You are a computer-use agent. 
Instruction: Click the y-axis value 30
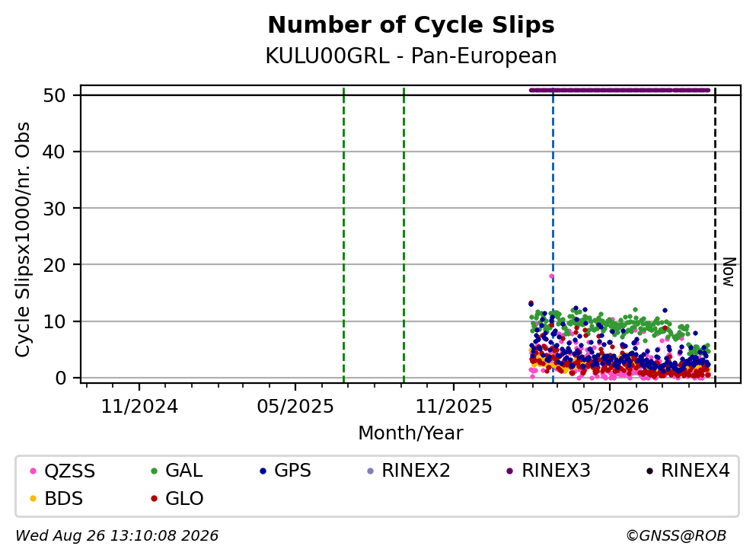point(54,209)
